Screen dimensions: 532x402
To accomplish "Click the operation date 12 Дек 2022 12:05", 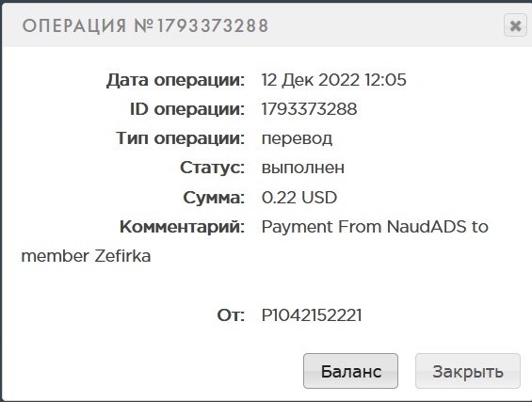I will pos(334,80).
